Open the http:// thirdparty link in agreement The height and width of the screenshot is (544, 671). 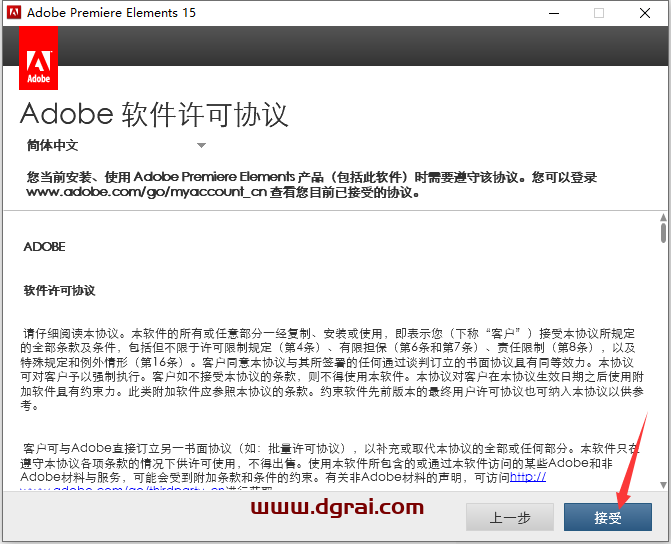(x=528, y=477)
